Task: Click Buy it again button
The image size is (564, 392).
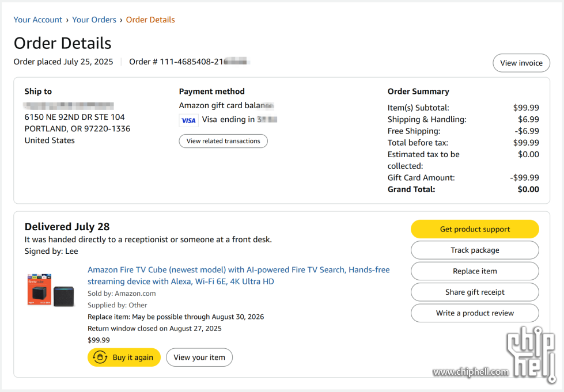Action: click(124, 357)
